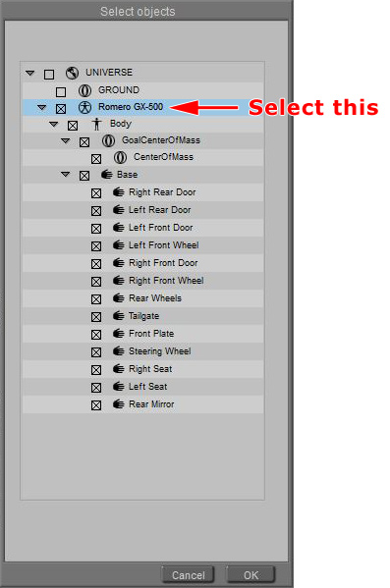The width and height of the screenshot is (390, 588).
Task: Click the OK button
Action: pyautogui.click(x=251, y=575)
